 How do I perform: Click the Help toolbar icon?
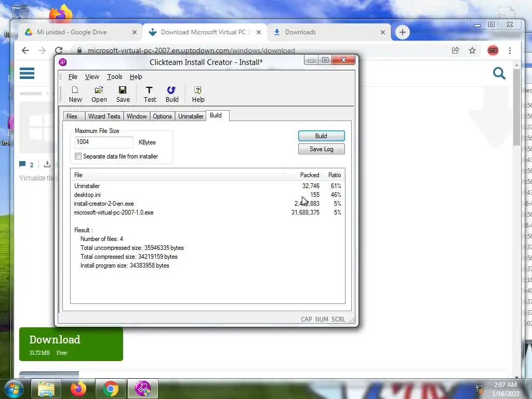198,95
